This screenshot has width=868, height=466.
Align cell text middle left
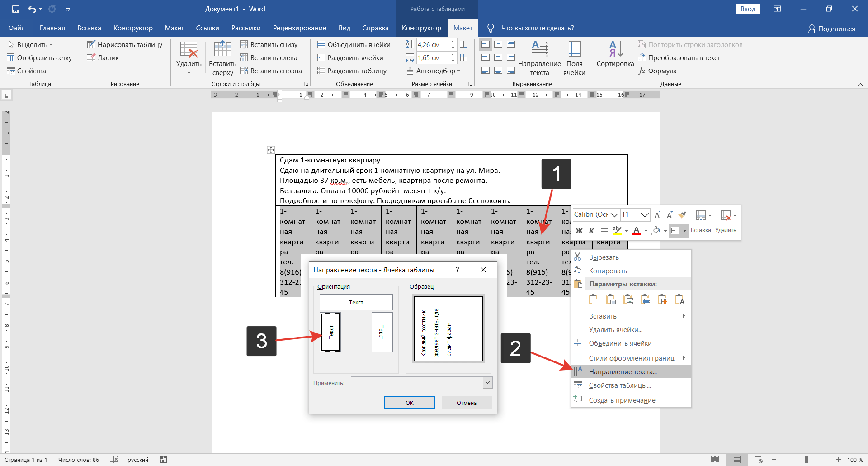pos(486,57)
